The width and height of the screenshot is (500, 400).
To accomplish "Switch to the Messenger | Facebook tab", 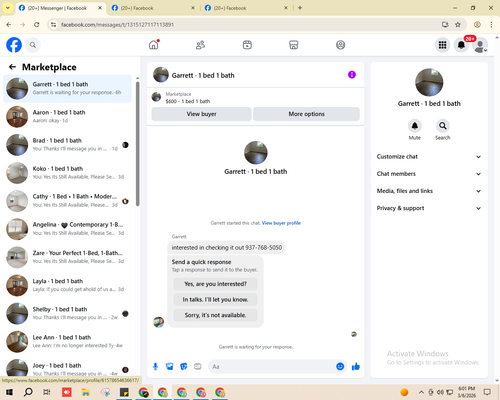I will 60,8.
